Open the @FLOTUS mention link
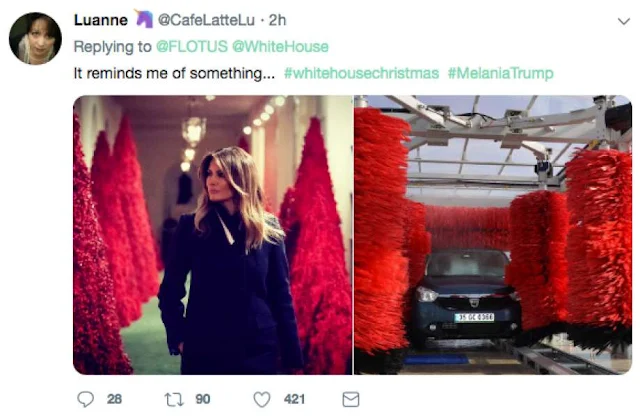Screen dimensions: 640x417 click(x=192, y=47)
